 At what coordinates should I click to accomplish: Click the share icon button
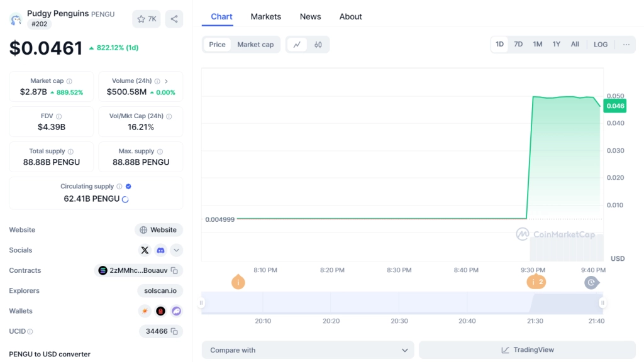[174, 19]
